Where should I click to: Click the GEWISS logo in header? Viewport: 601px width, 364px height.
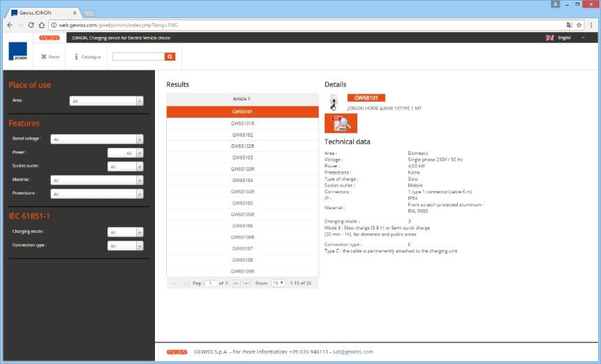[50, 38]
